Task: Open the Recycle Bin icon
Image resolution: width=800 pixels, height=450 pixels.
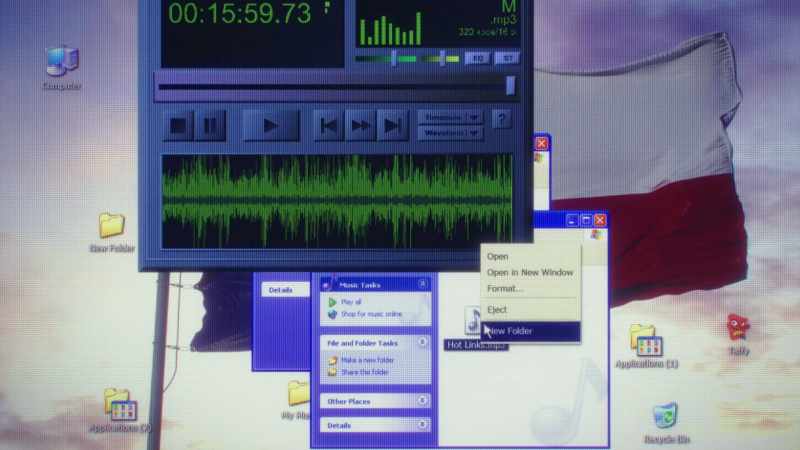Action: click(x=666, y=416)
